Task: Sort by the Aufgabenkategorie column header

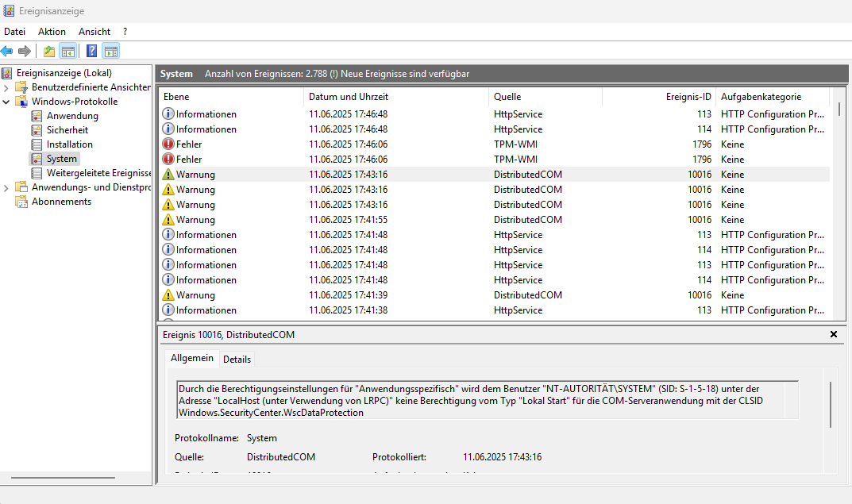Action: (773, 97)
